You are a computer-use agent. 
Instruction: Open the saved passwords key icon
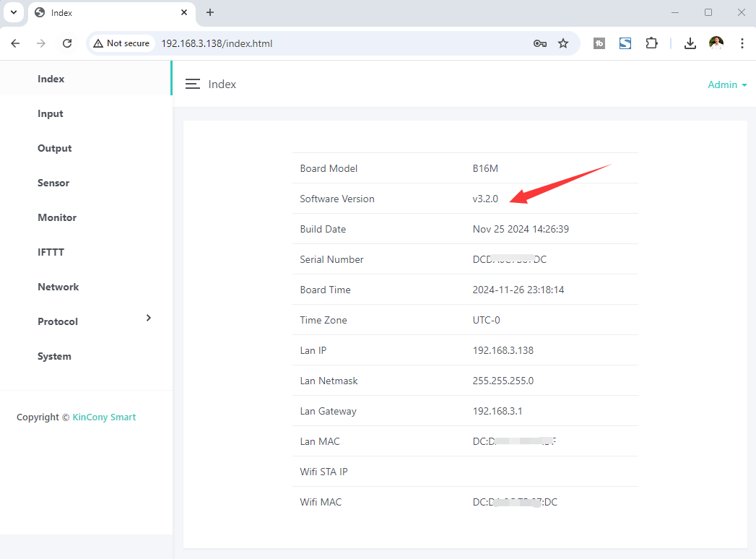539,43
